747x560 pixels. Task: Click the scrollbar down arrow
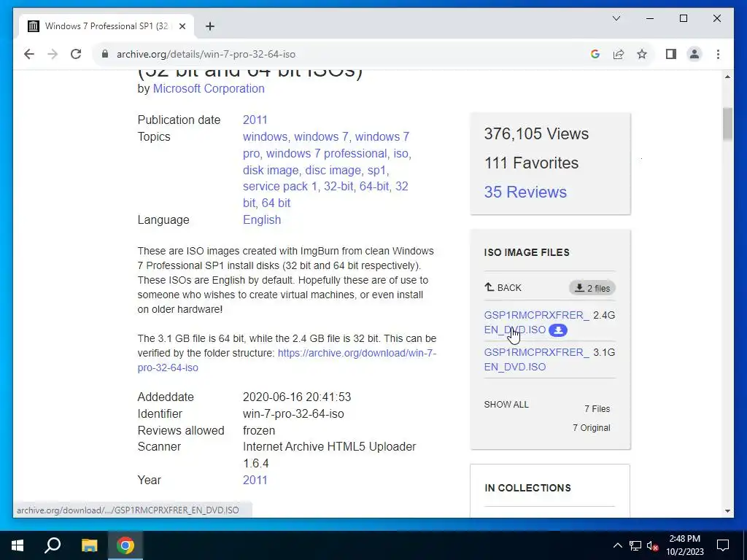727,511
